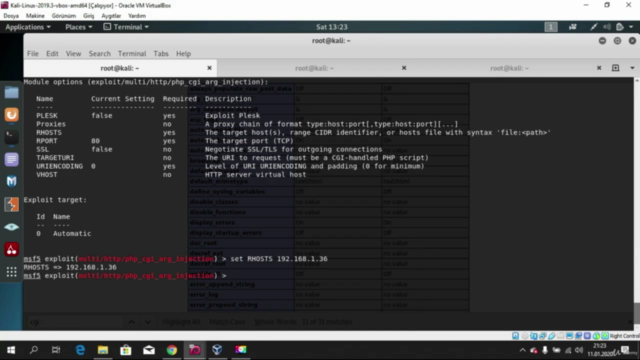The height and width of the screenshot is (360, 640).
Task: Click the Windows taskbar clock
Action: coord(600,350)
